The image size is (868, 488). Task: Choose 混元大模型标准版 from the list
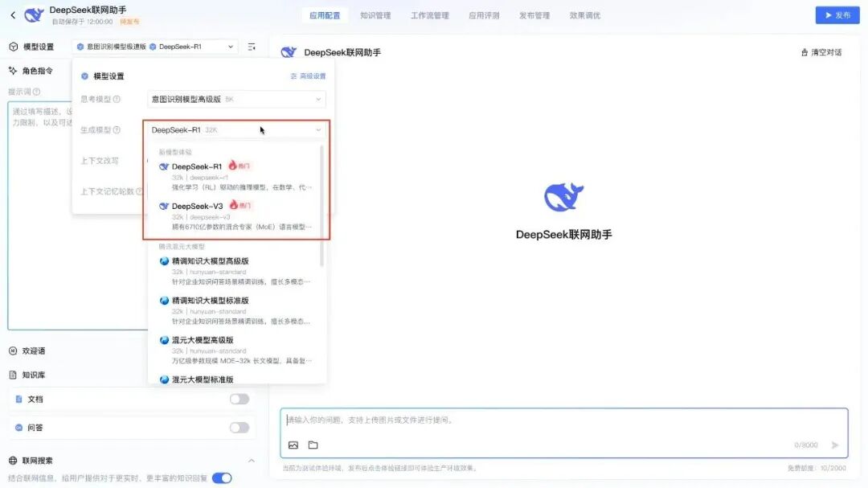coord(235,379)
